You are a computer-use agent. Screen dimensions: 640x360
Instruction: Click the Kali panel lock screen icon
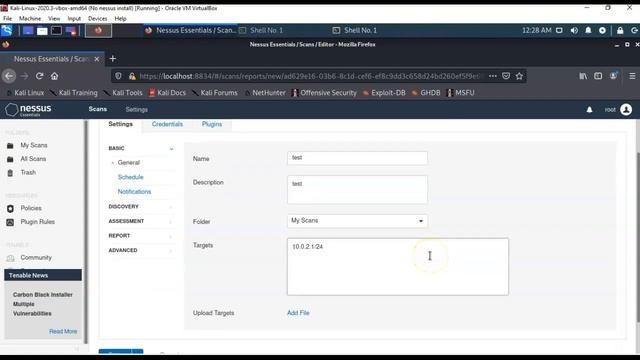coord(620,30)
